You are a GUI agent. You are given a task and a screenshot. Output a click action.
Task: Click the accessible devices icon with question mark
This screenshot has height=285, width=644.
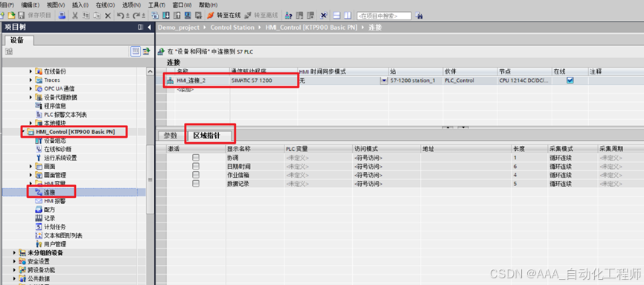coord(289,15)
